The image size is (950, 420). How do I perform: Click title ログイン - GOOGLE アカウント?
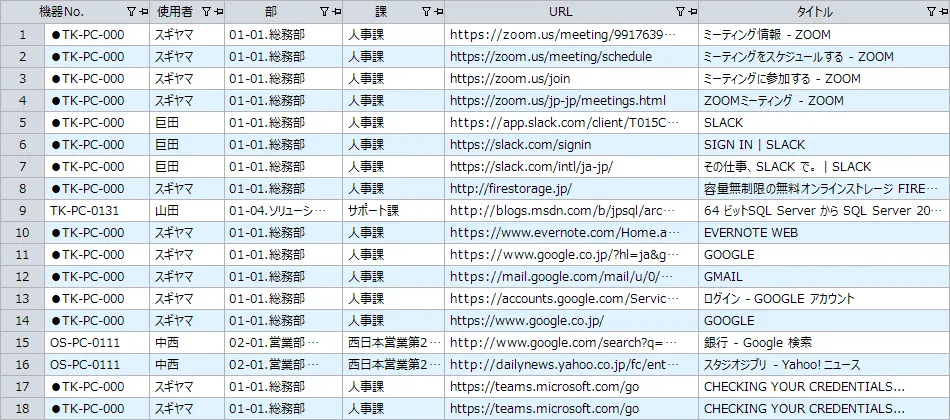point(779,299)
